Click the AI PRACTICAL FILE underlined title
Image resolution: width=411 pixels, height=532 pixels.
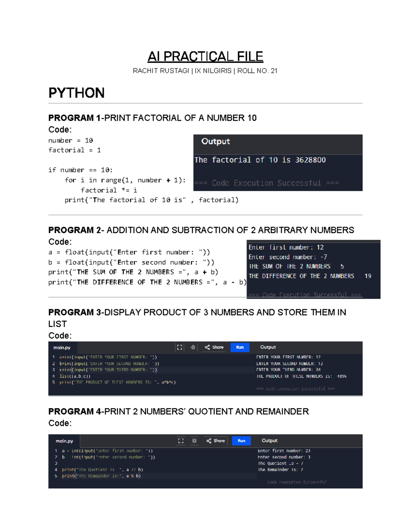[x=205, y=57]
